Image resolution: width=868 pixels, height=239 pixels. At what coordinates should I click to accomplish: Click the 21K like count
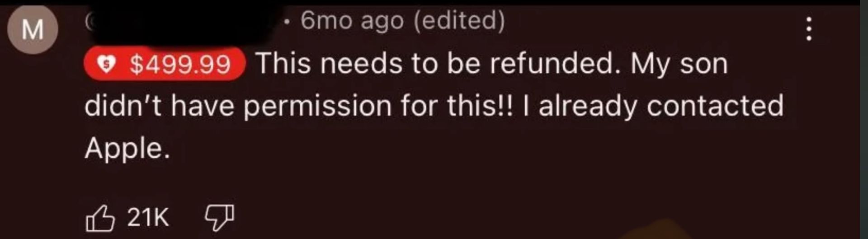pyautogui.click(x=148, y=217)
